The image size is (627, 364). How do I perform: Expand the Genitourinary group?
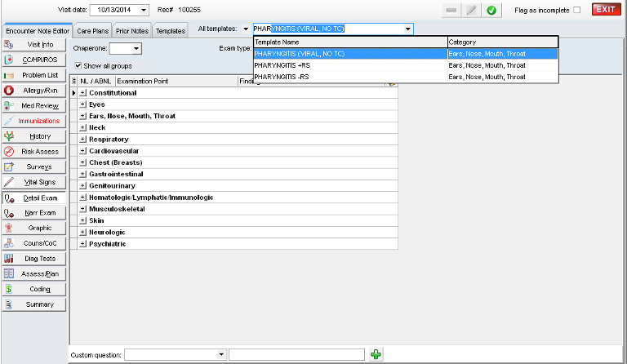[x=82, y=185]
